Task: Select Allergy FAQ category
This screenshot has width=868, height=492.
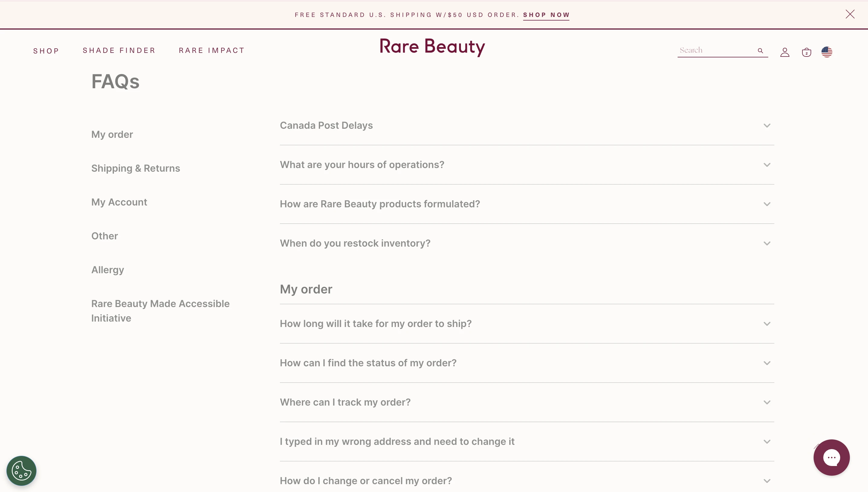Action: [x=108, y=270]
